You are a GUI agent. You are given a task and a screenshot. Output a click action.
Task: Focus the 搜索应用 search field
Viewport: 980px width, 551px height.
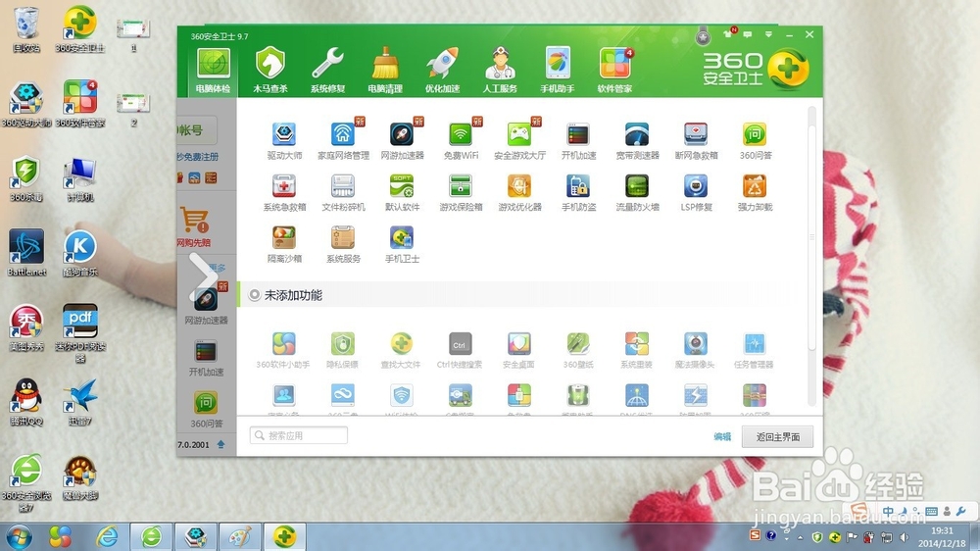(x=299, y=435)
